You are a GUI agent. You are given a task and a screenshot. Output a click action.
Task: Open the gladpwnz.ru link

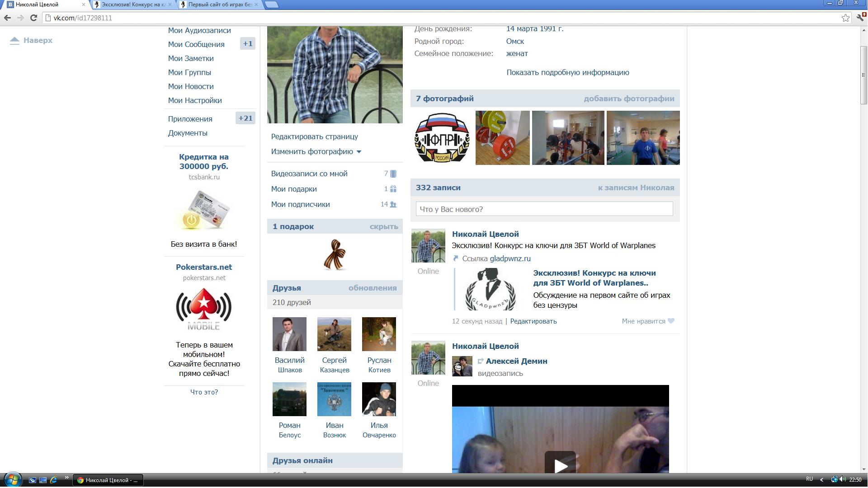(510, 258)
